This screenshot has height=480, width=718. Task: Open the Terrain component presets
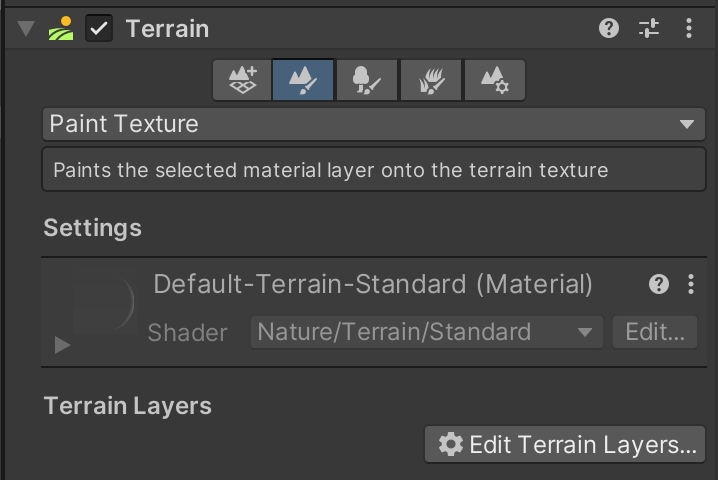pos(649,29)
